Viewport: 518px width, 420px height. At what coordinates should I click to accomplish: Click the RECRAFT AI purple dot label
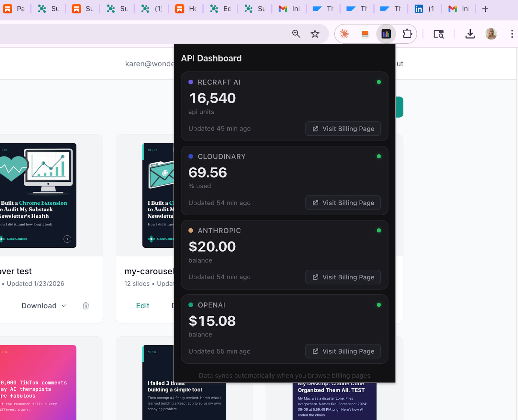(x=215, y=82)
